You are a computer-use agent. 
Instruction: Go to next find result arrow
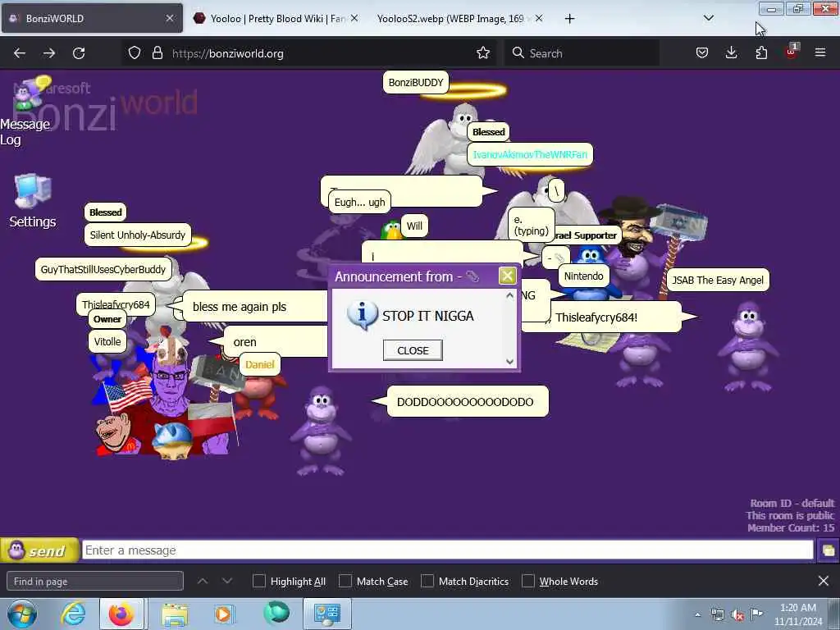coord(227,582)
